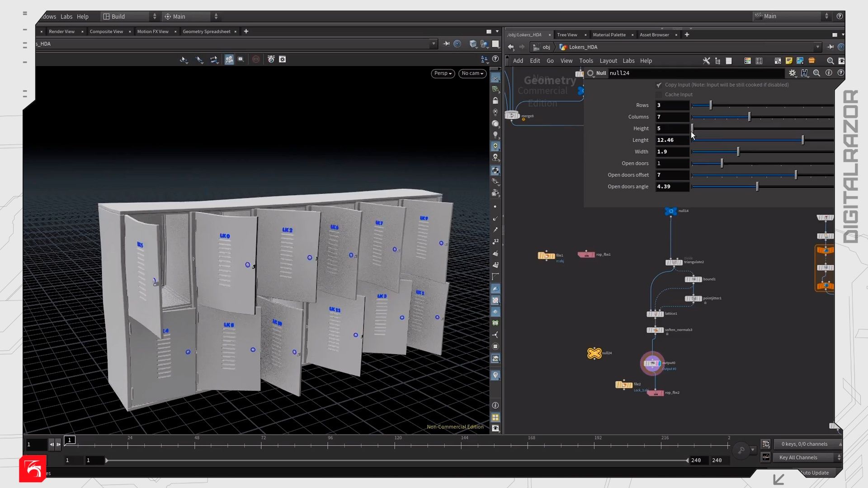The width and height of the screenshot is (868, 488).
Task: Open the No cam camera dropdown
Action: point(472,73)
